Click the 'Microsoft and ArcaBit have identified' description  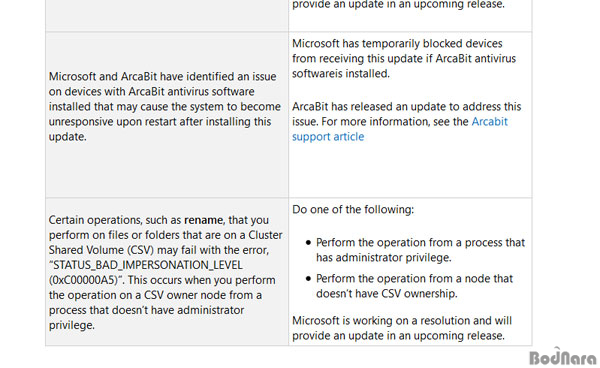click(165, 106)
